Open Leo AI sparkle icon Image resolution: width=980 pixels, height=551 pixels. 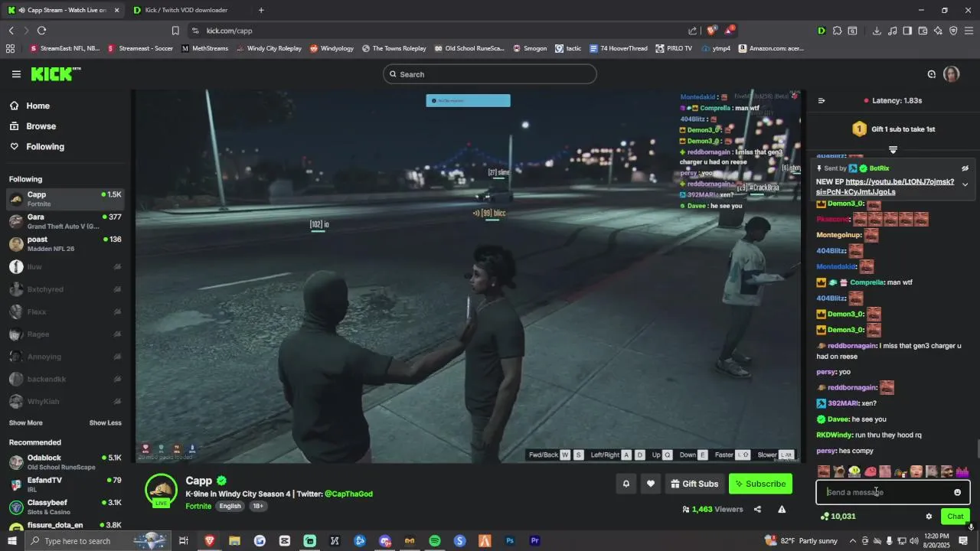(x=938, y=31)
